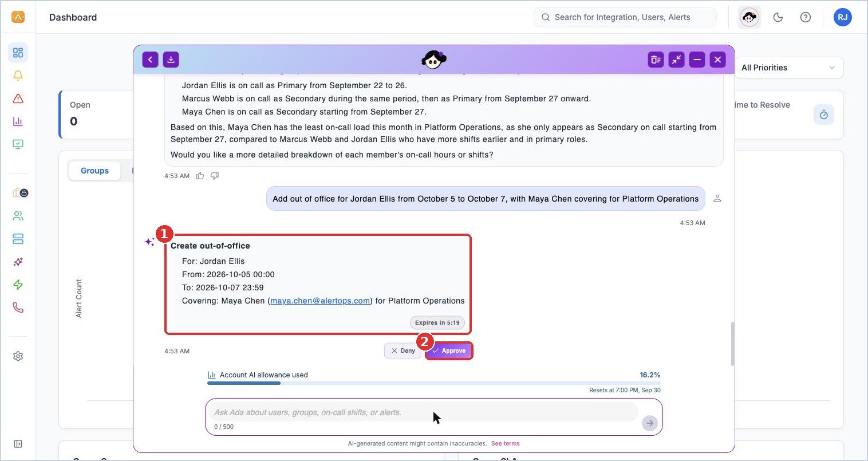Click the Expires in 5:19 badge
Image resolution: width=868 pixels, height=461 pixels.
[x=437, y=322]
